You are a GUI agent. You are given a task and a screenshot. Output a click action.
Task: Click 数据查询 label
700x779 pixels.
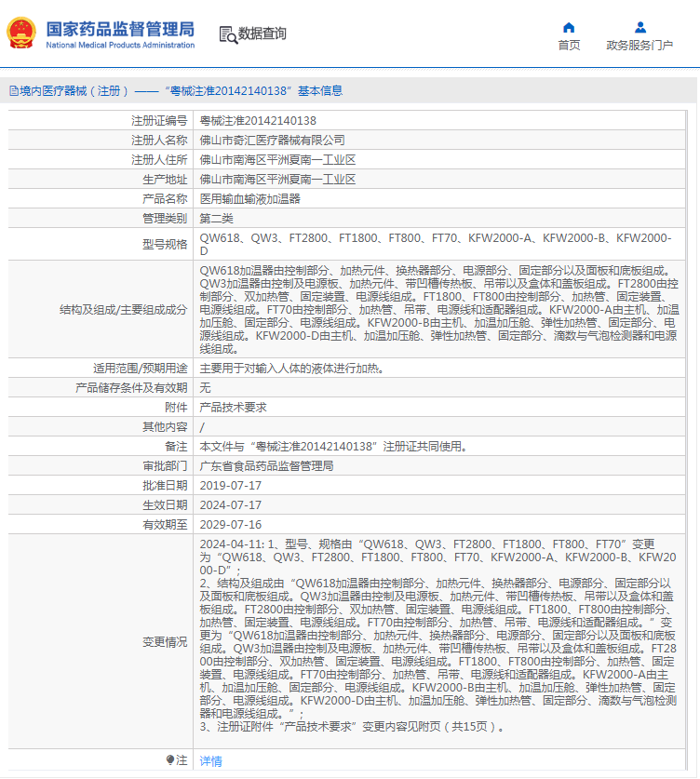262,34
